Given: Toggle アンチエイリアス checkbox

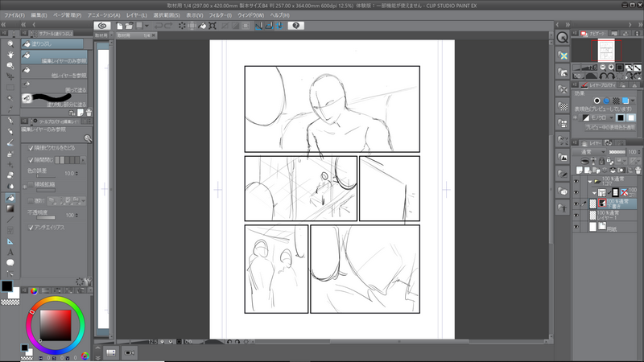Looking at the screenshot, I should pos(31,228).
